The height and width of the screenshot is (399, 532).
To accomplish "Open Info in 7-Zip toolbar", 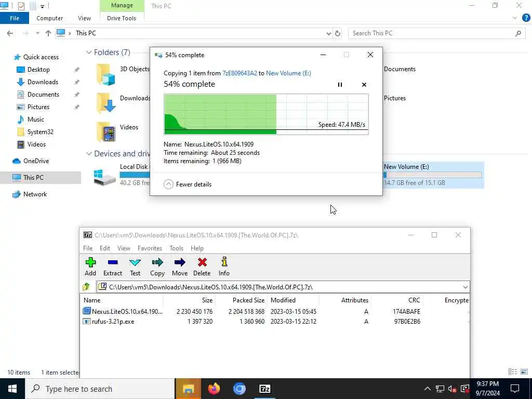I will coord(224,262).
